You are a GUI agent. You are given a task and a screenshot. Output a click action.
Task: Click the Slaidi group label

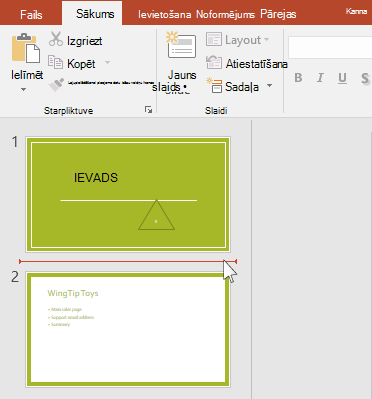pyautogui.click(x=216, y=111)
